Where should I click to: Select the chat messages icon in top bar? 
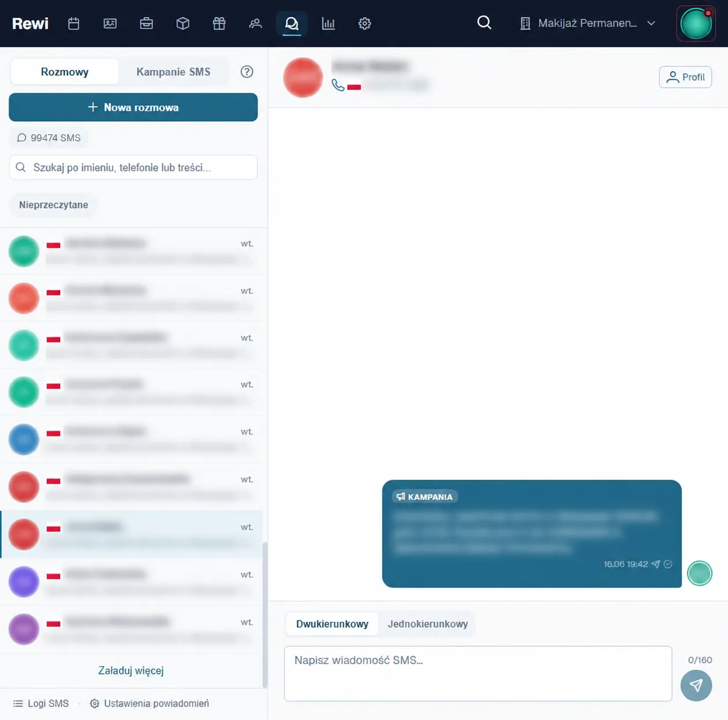point(292,24)
